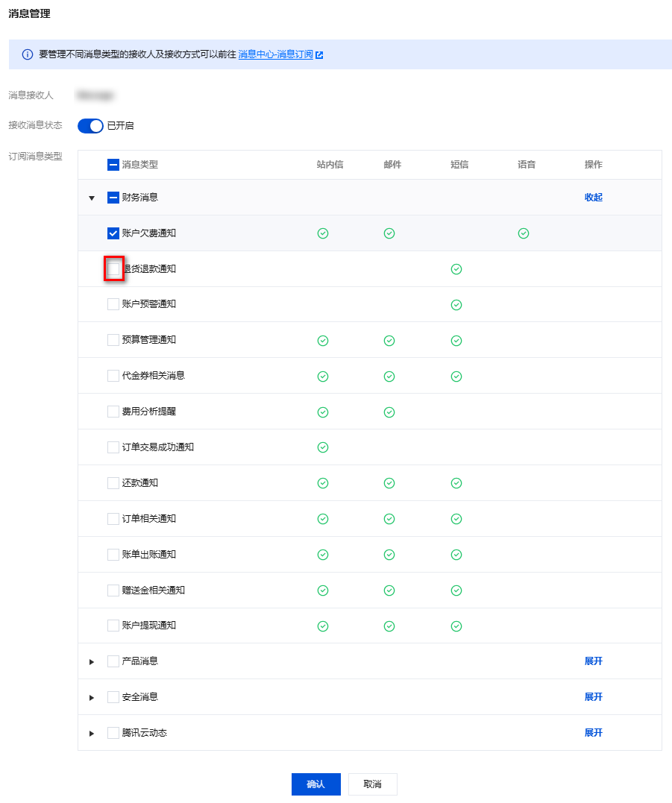Click the 短信 column header
This screenshot has height=803, width=672.
point(459,165)
